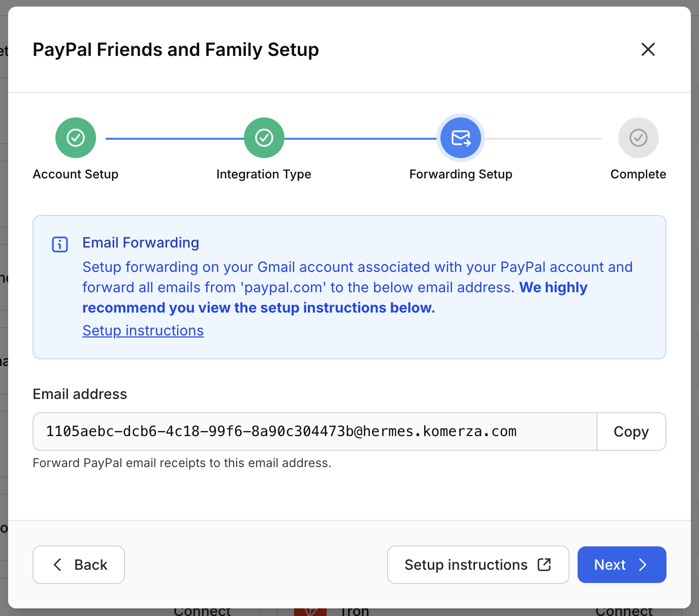Copy the forwarding email address
Image resolution: width=699 pixels, height=616 pixels.
click(x=631, y=432)
